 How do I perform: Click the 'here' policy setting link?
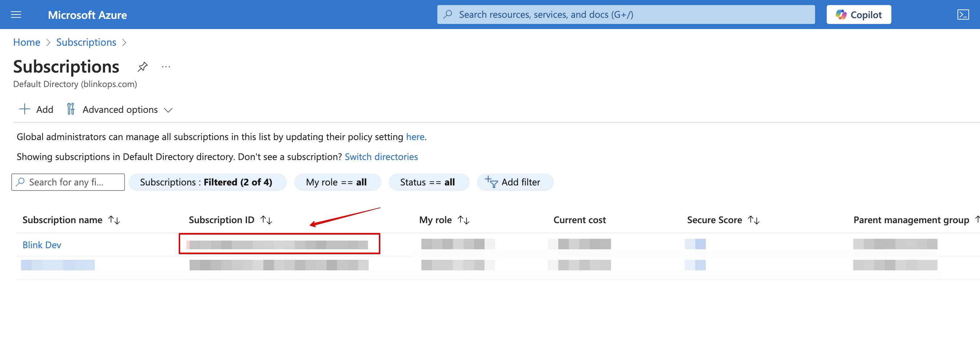point(415,137)
